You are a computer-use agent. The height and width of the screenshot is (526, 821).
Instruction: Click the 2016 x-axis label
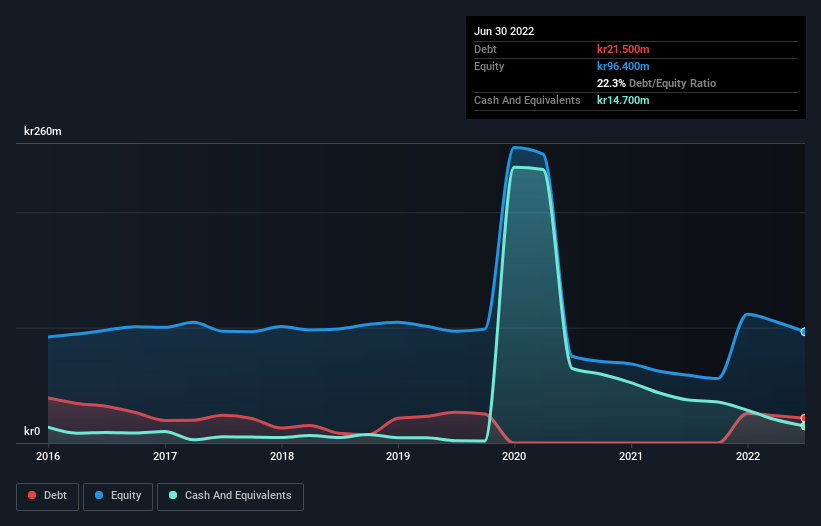[x=48, y=456]
